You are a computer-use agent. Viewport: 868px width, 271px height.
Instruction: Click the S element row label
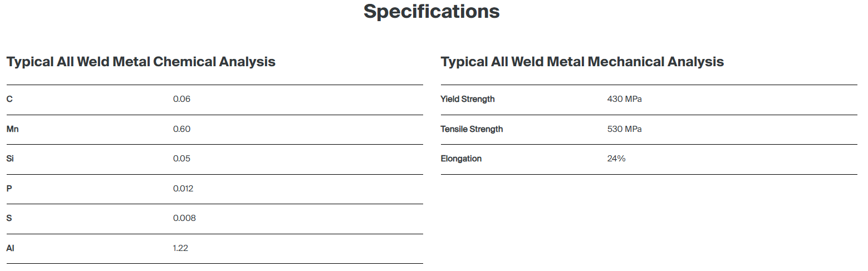point(9,218)
